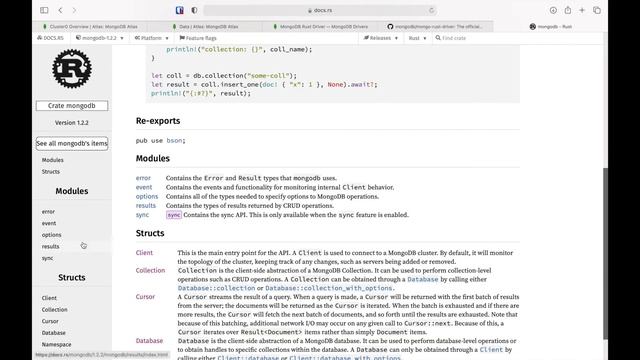Click the Rust gear logo
Image resolution: width=640 pixels, height=360 pixels.
pos(72,69)
